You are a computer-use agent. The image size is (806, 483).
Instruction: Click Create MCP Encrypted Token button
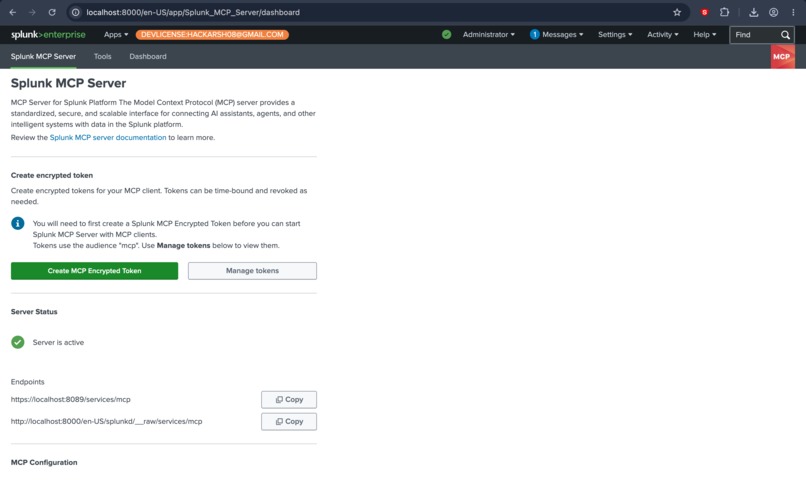(x=95, y=271)
